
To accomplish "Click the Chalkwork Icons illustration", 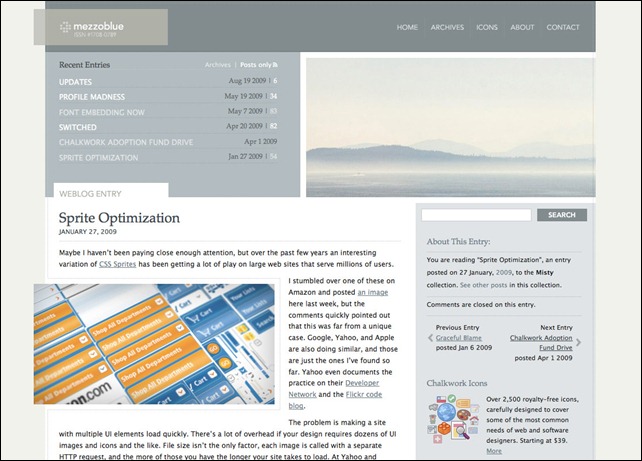I will coord(453,418).
